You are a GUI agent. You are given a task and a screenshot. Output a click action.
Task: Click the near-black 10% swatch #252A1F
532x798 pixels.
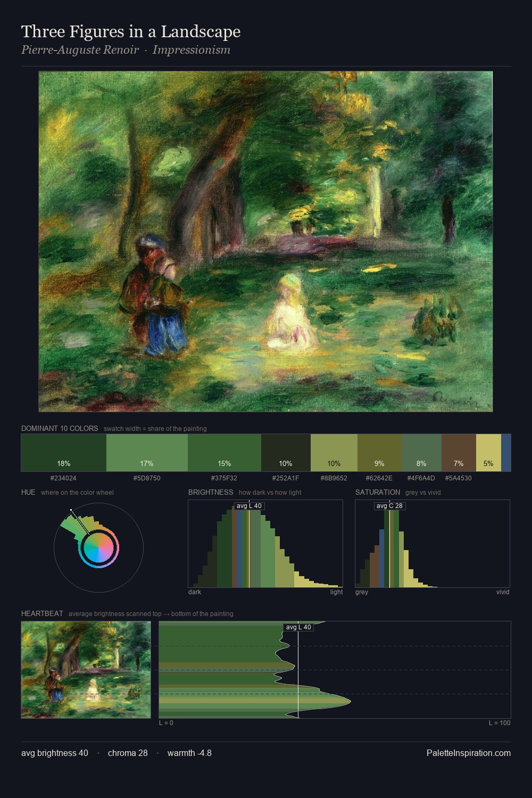(x=286, y=453)
